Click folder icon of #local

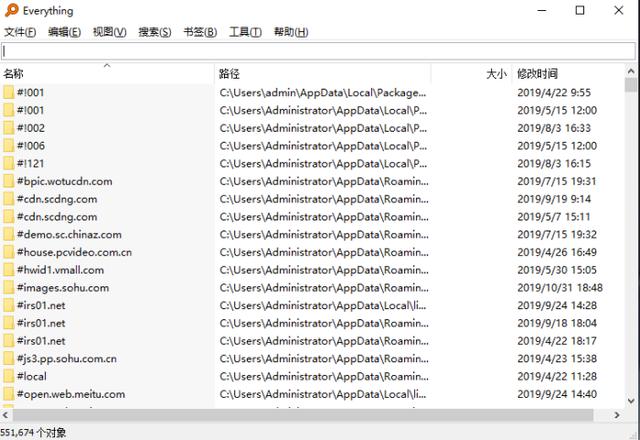(x=9, y=376)
